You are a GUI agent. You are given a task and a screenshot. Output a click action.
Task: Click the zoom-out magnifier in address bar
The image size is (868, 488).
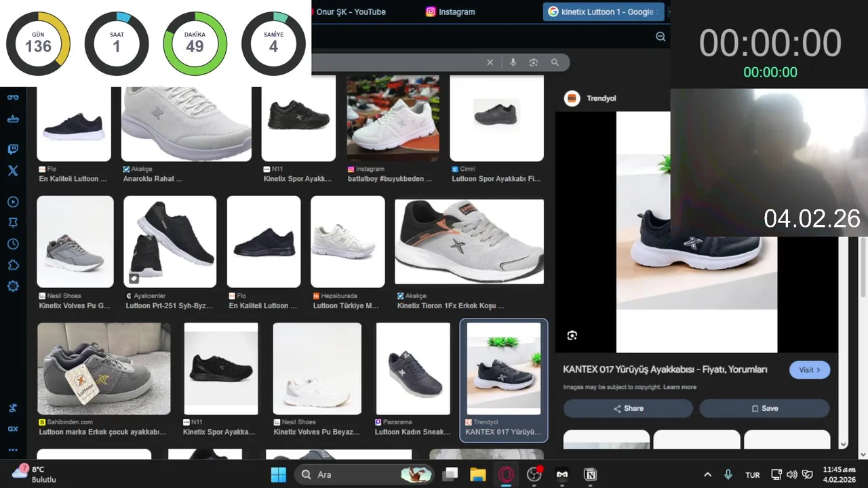coord(660,37)
